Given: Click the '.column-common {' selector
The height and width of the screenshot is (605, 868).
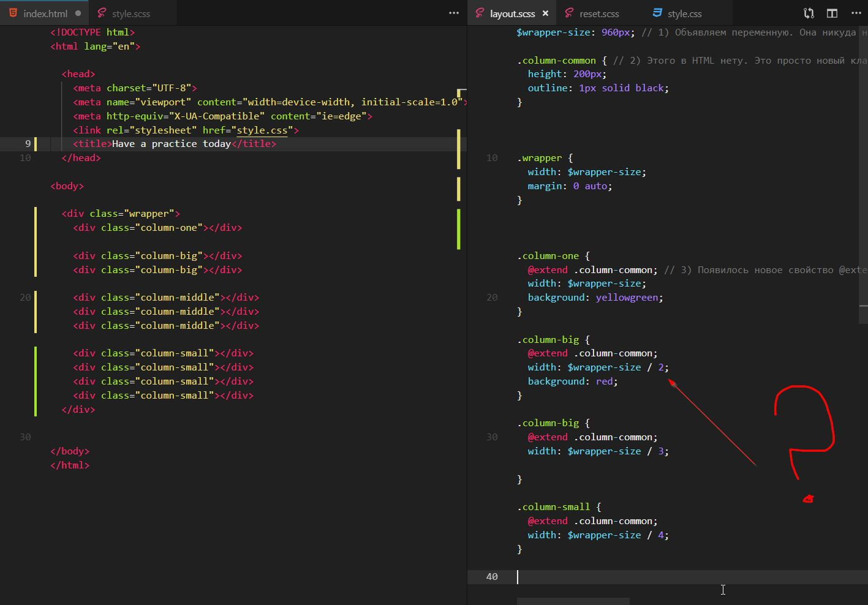Looking at the screenshot, I should coord(562,60).
